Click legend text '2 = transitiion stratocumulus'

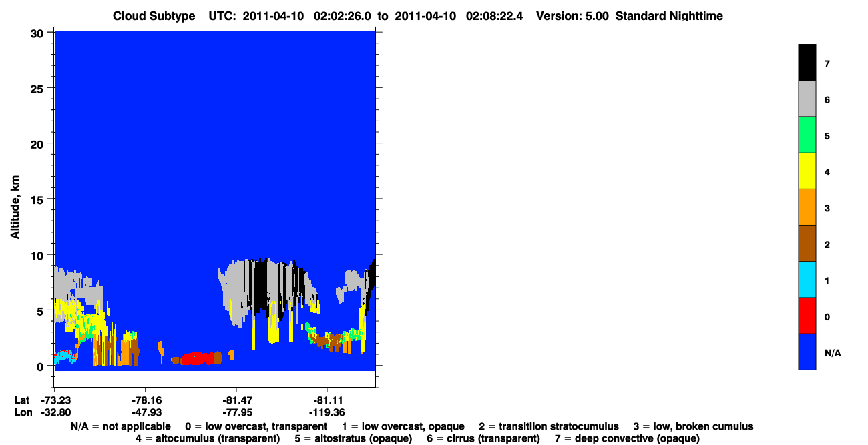549,426
